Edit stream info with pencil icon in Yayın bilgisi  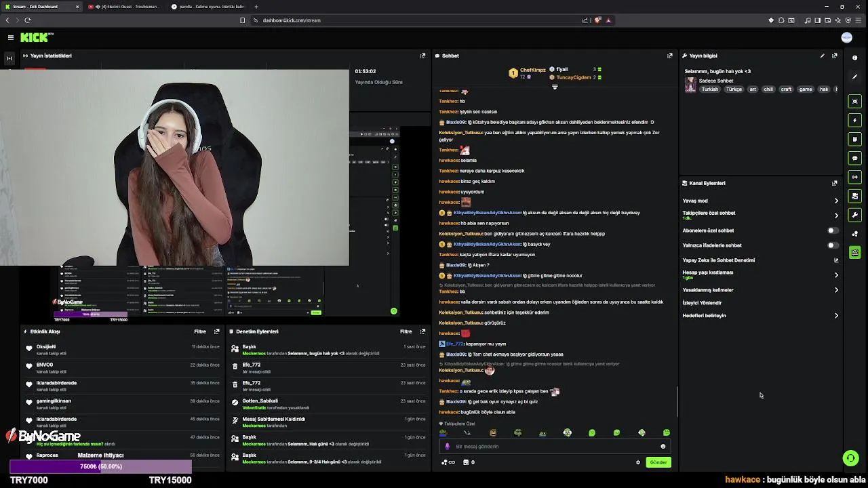coord(822,56)
